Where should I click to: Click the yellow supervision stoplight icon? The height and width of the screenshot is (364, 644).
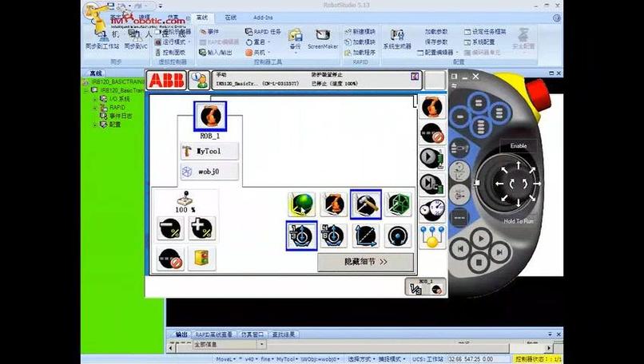(x=201, y=259)
